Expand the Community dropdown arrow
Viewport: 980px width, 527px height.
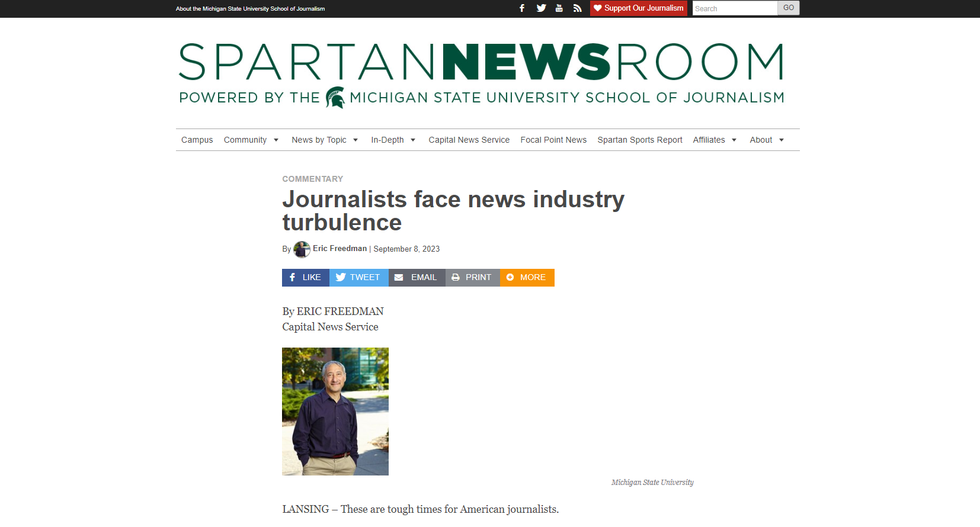click(x=276, y=140)
